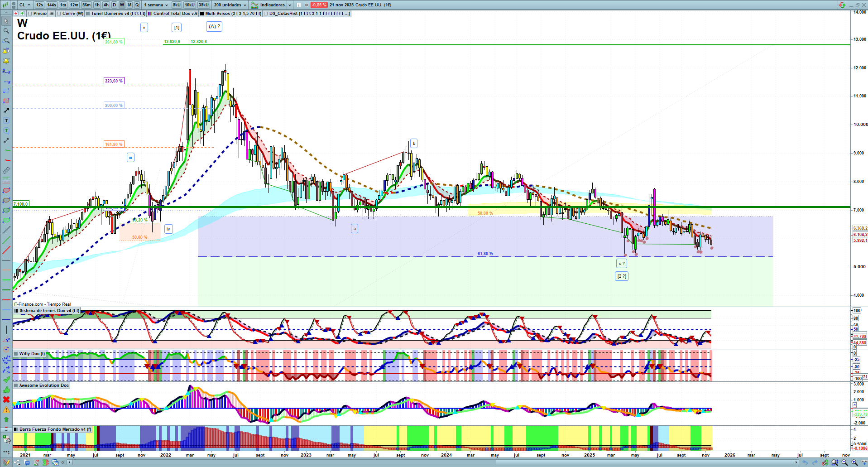Select the ruler measurement tool
This screenshot has height=467, width=868.
6,170
